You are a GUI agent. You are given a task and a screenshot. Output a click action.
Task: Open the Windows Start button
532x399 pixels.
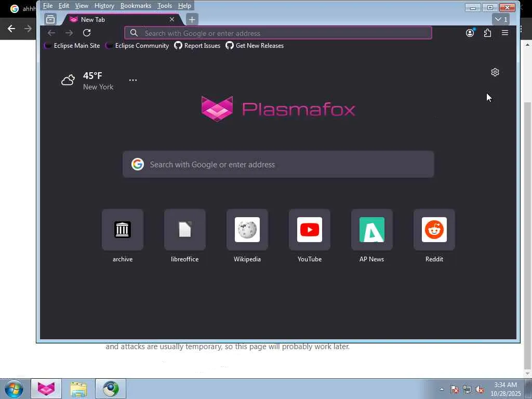click(14, 389)
